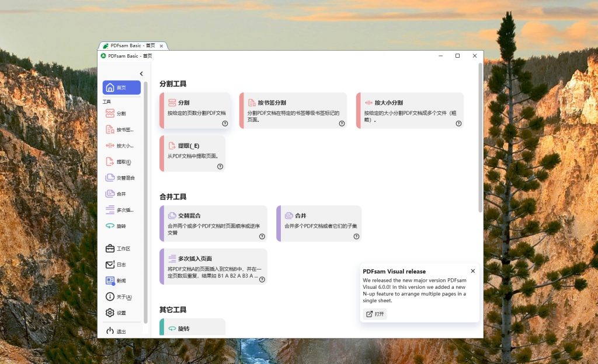
Task: Close the PDFsam Basic - 首页 tab
Action: pos(161,46)
